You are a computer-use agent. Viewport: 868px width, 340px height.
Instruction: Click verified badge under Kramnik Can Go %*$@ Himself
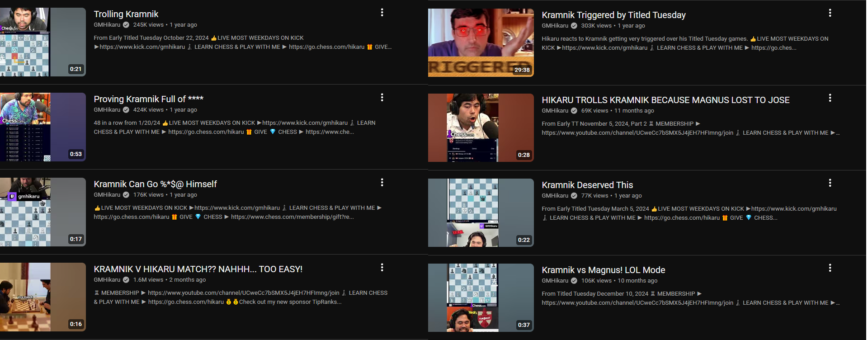126,195
